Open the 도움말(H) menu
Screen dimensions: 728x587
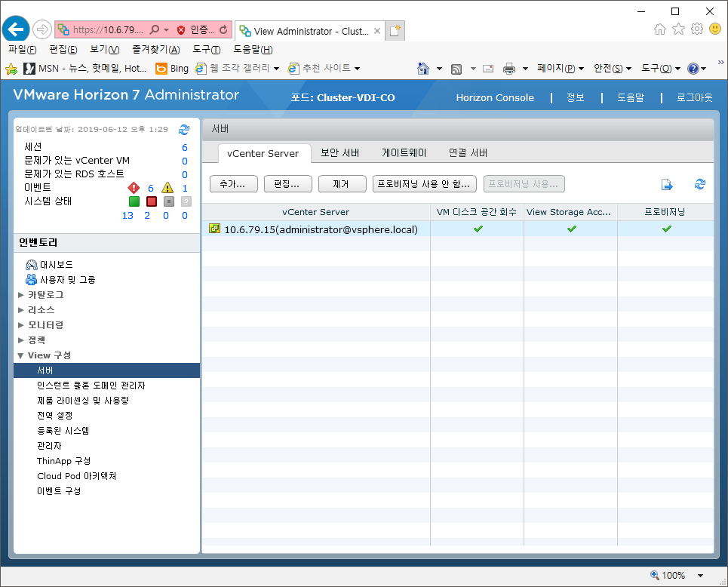pyautogui.click(x=253, y=49)
